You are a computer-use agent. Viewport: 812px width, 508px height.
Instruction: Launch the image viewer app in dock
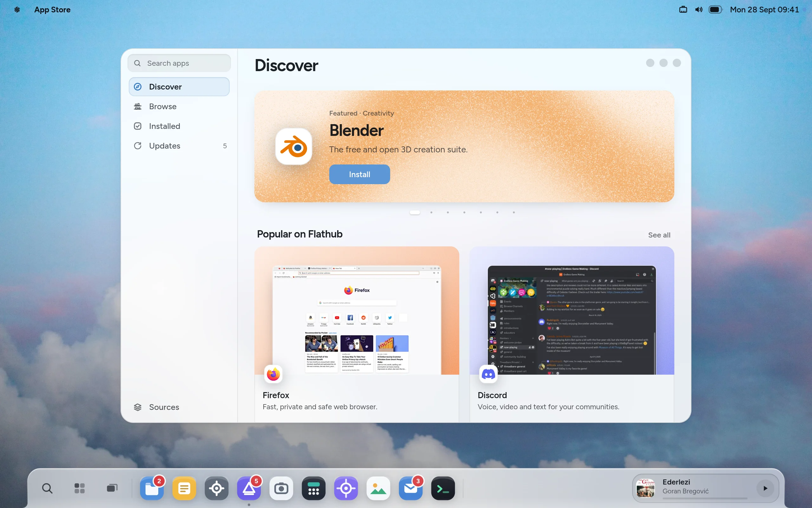pyautogui.click(x=378, y=488)
